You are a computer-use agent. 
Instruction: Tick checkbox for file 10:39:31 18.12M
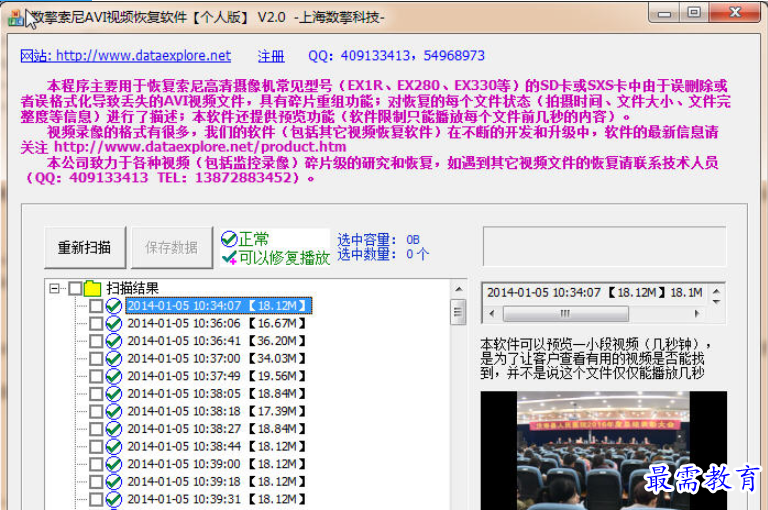tap(96, 500)
